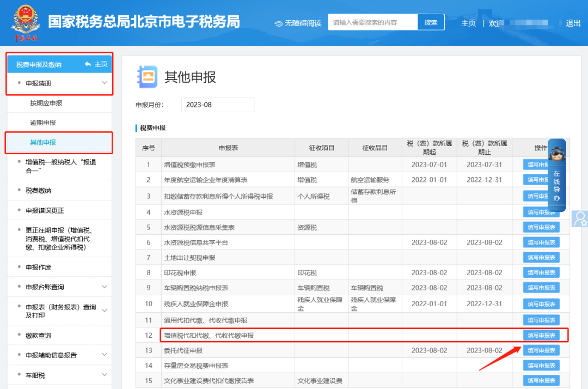Click 填写申报表 for 水资源税税源信息采集表

[x=541, y=227]
